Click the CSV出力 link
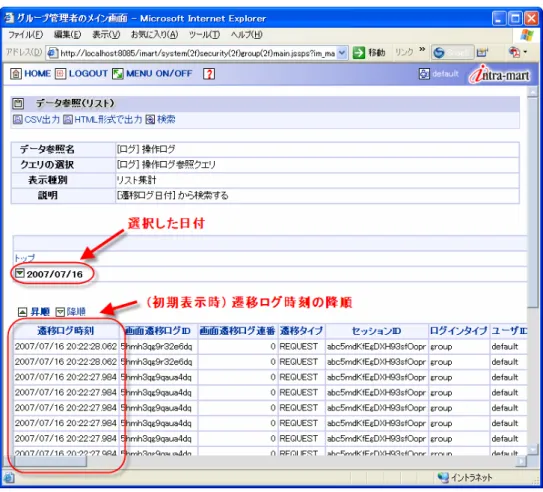 [42, 119]
